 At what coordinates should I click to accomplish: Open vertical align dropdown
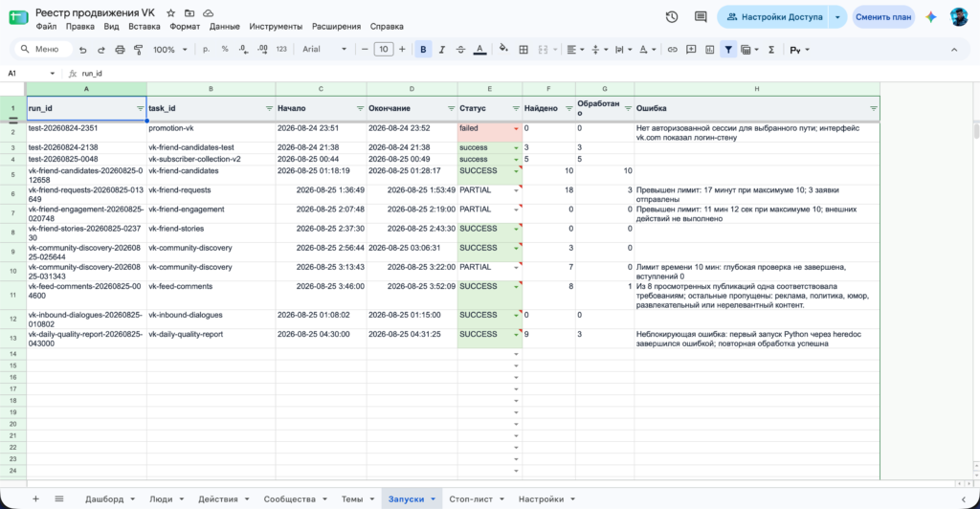[598, 50]
